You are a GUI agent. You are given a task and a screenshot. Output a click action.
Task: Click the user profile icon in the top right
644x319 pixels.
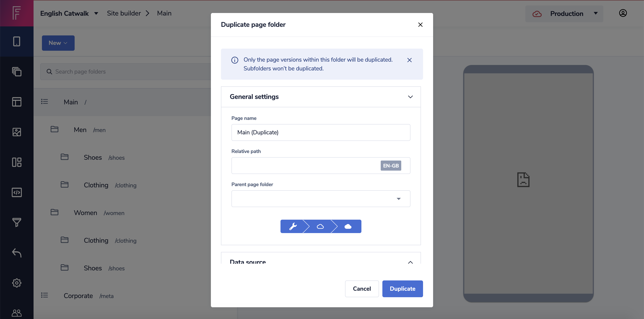click(x=623, y=13)
